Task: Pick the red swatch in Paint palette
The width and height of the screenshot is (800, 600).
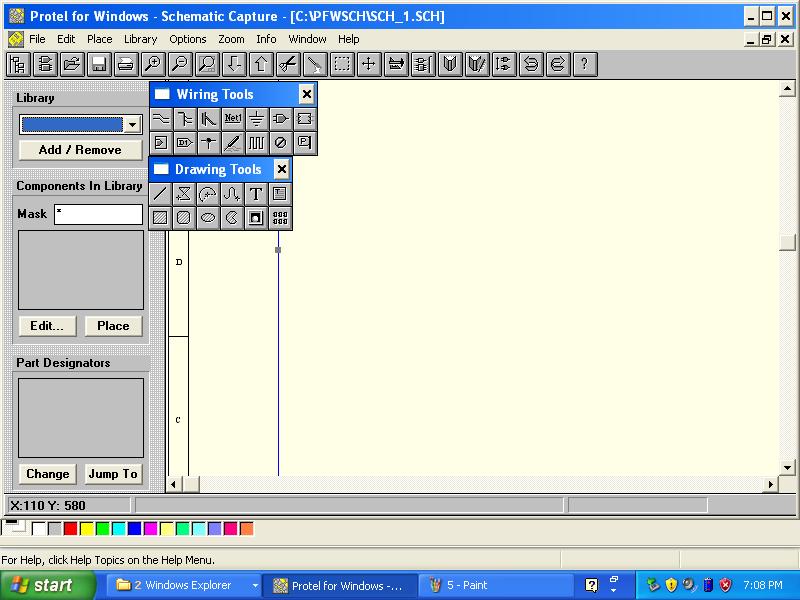Action: point(71,529)
